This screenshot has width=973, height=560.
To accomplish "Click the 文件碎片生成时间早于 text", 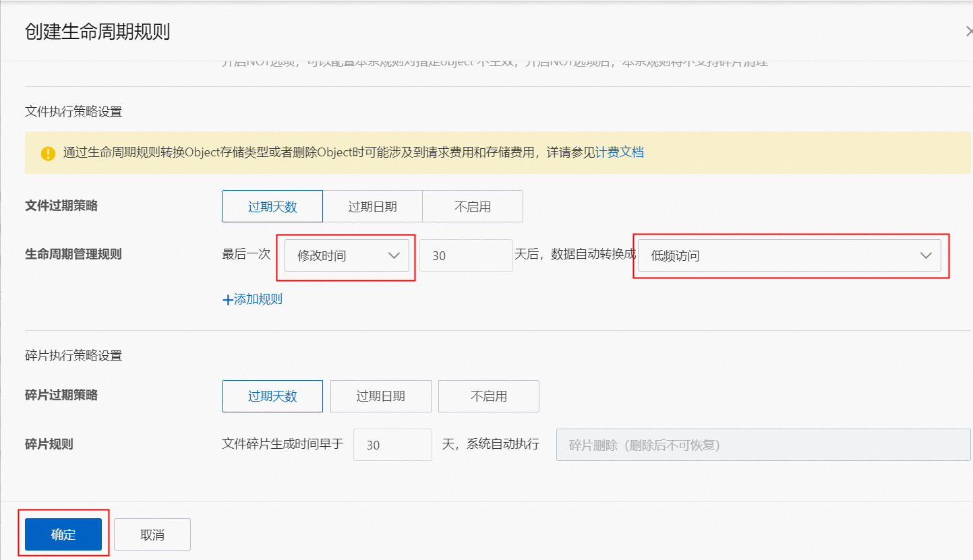I will tap(283, 444).
